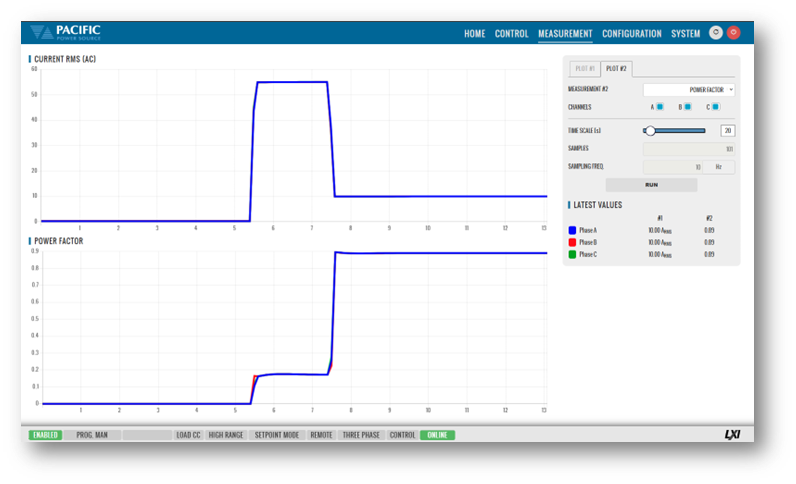Click the TIME SCALE (s) label

(584, 131)
